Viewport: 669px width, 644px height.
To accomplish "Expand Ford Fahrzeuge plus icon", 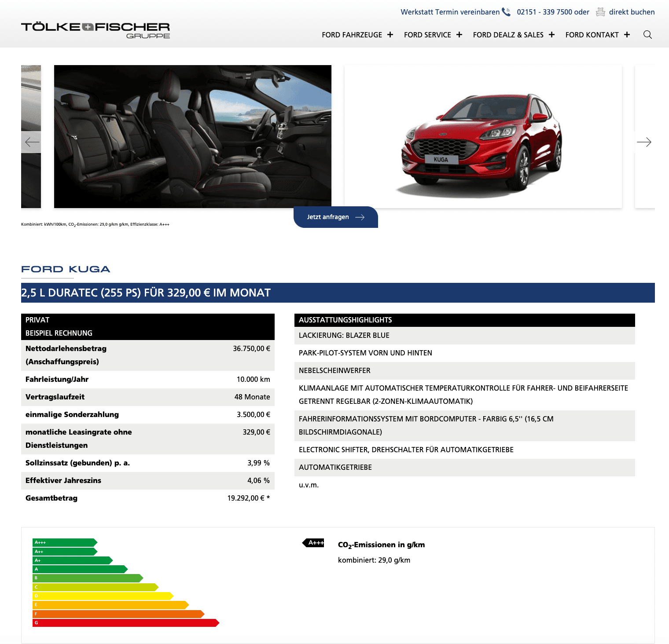I will [x=390, y=35].
